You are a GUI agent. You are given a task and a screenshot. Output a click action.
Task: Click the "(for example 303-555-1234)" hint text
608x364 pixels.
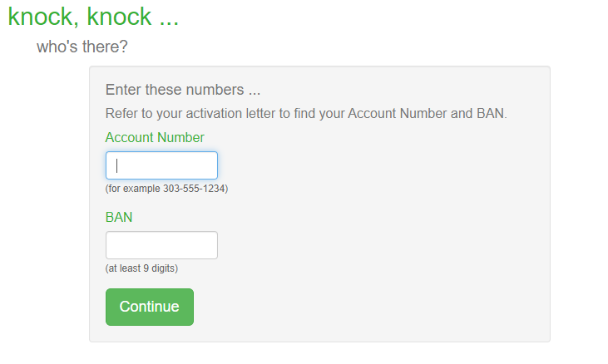point(166,189)
